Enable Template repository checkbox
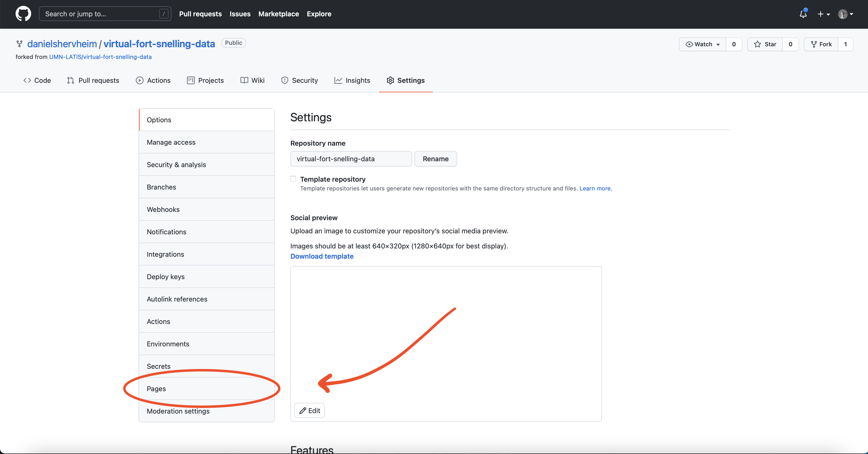868x454 pixels. point(293,179)
